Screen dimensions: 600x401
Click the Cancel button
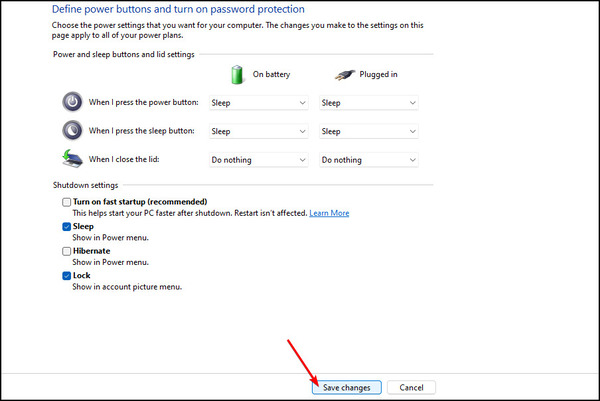411,388
